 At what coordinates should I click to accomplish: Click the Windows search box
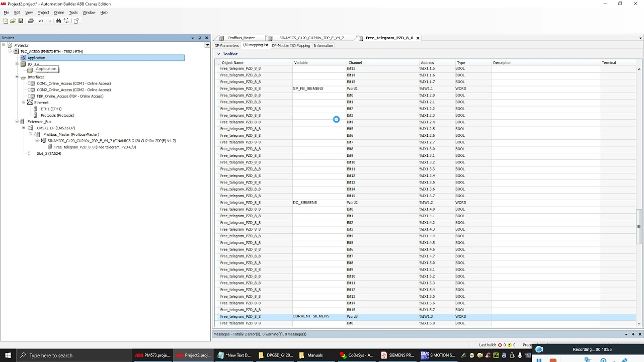(73, 355)
